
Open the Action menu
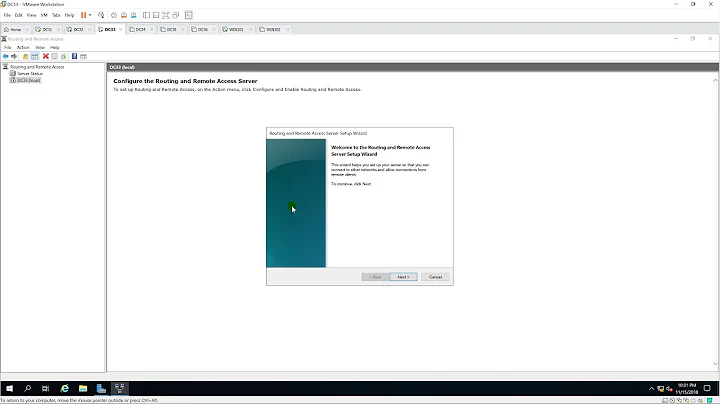point(23,47)
